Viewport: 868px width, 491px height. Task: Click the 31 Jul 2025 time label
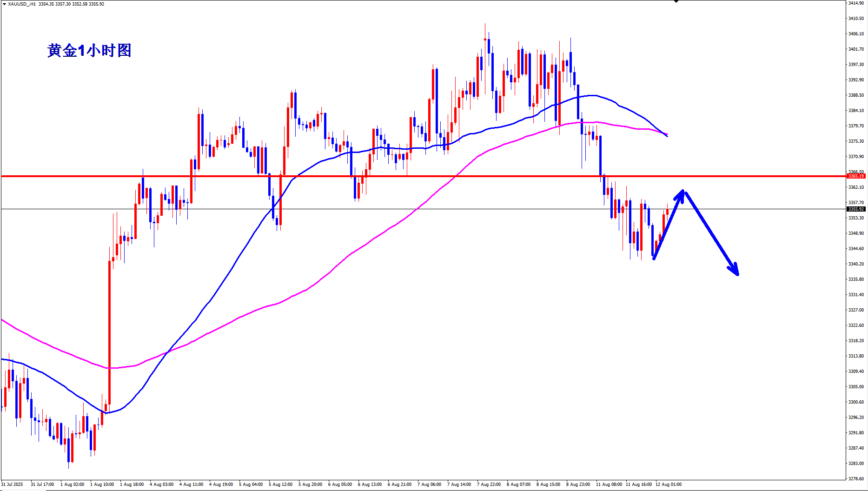coord(12,484)
